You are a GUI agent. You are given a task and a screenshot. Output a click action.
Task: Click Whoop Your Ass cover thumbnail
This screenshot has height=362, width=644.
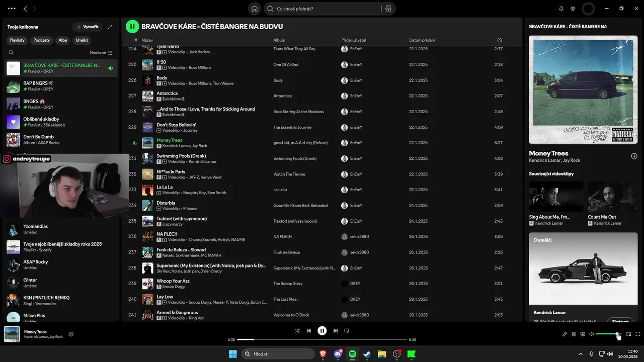(x=147, y=284)
